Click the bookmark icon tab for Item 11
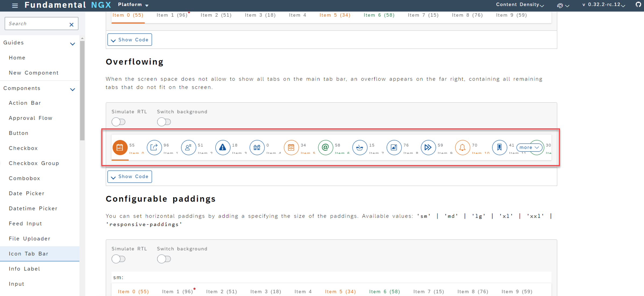The image size is (644, 296). coord(499,147)
